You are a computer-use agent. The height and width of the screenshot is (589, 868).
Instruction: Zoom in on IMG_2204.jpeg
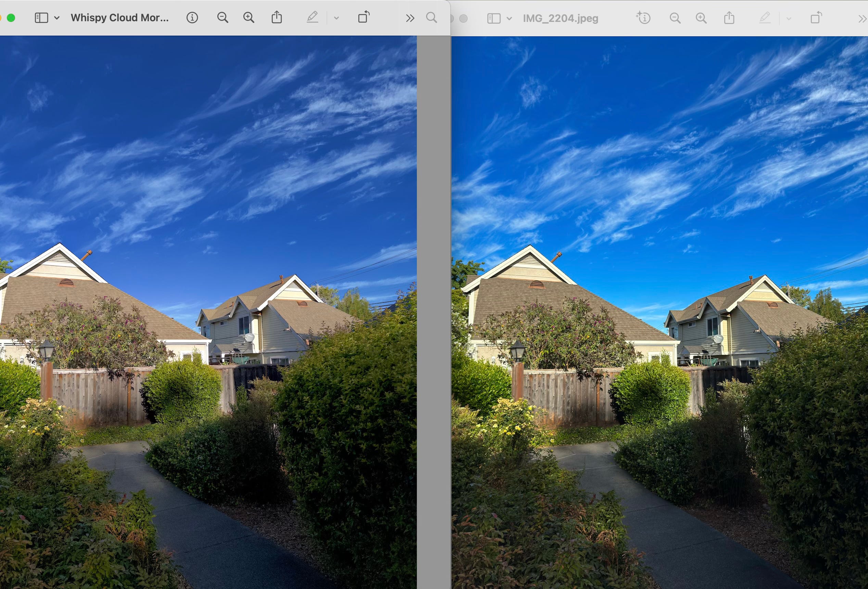click(701, 18)
